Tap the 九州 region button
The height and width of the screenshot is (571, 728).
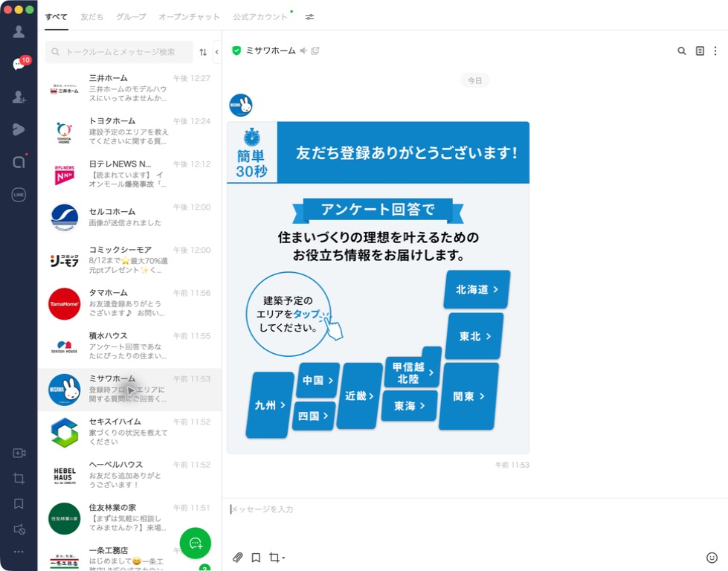point(270,404)
